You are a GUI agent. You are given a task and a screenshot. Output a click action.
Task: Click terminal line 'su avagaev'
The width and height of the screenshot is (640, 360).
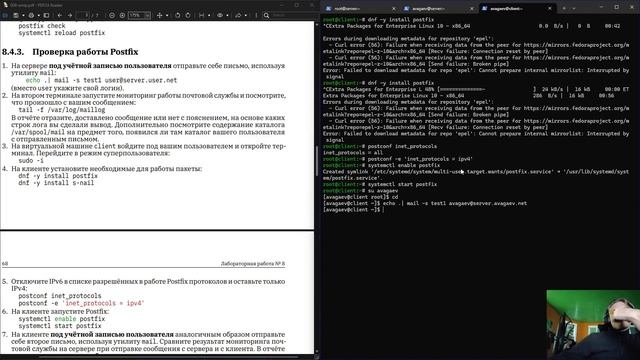click(383, 191)
